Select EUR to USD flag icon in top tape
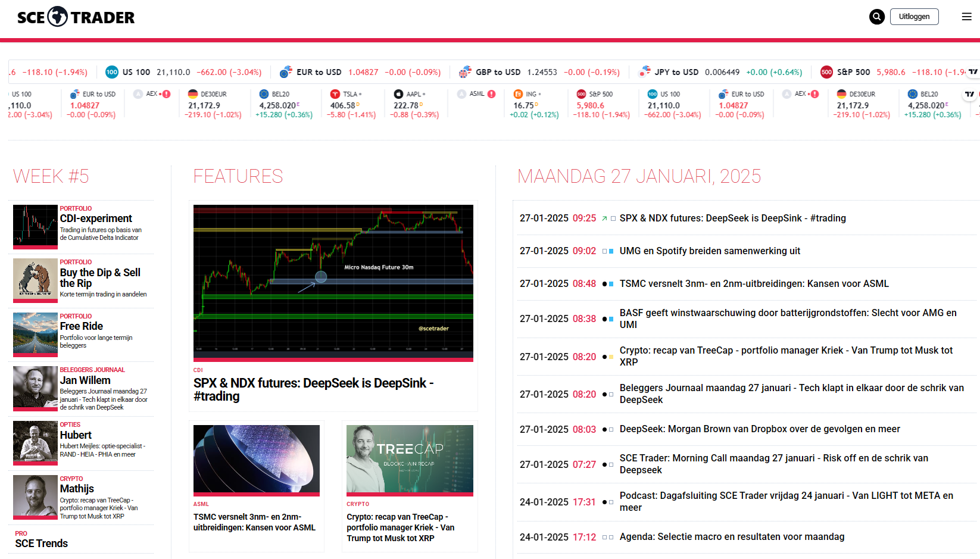 click(286, 72)
